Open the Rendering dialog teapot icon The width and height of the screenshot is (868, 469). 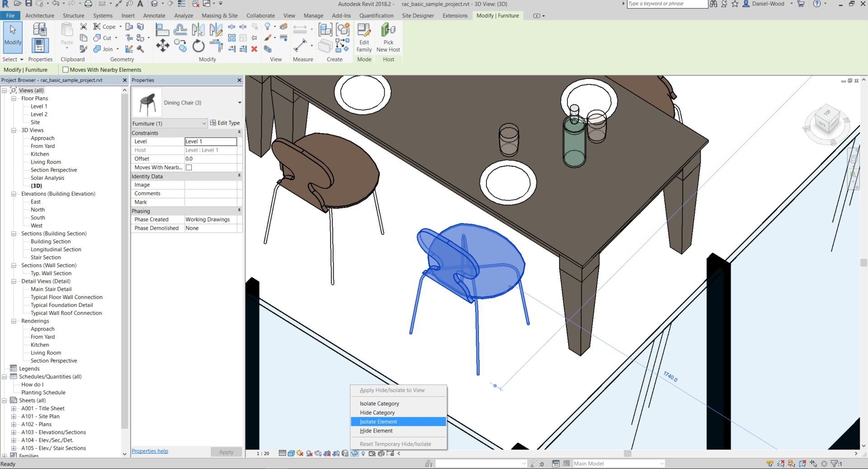(x=318, y=454)
